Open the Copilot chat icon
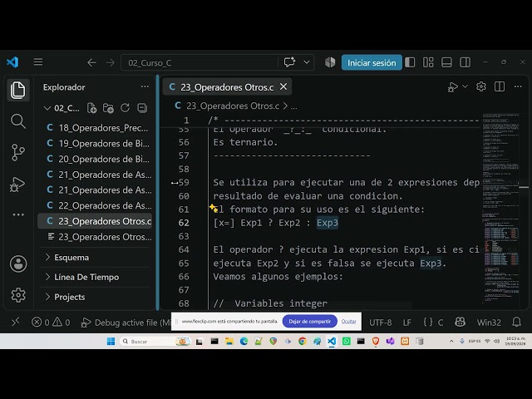The height and width of the screenshot is (399, 532). click(x=289, y=62)
